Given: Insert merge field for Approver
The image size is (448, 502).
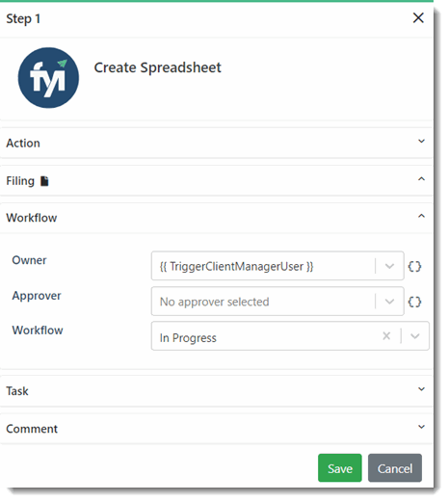Looking at the screenshot, I should click(414, 302).
